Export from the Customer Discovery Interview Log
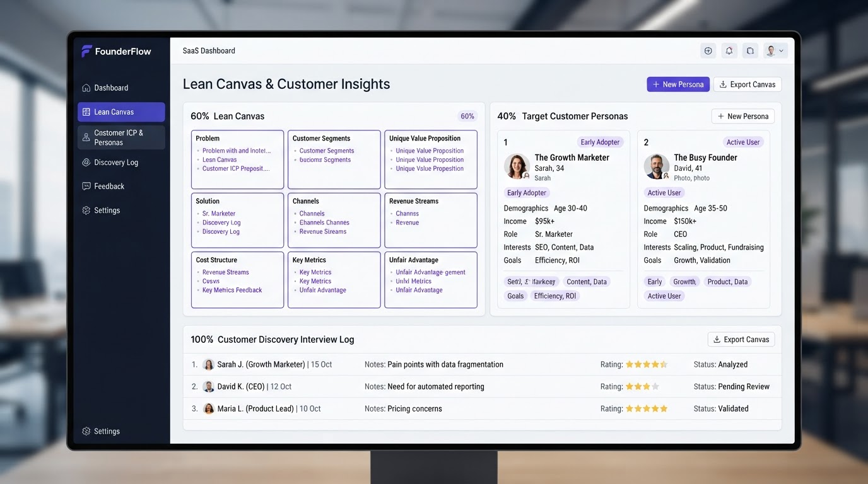 click(x=741, y=340)
